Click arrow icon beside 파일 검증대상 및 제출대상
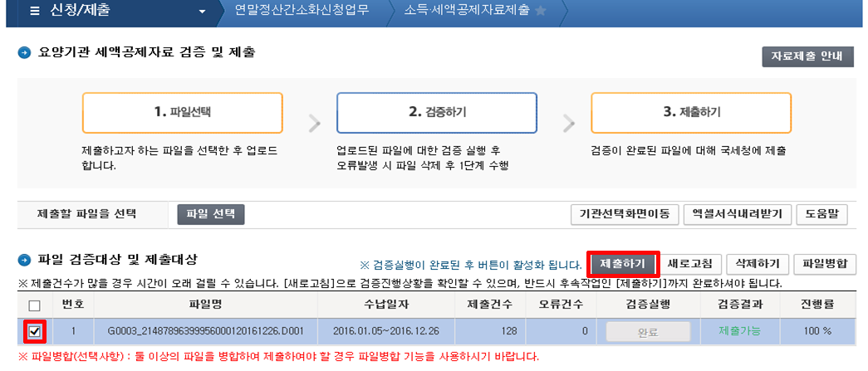868x371 pixels. click(24, 259)
